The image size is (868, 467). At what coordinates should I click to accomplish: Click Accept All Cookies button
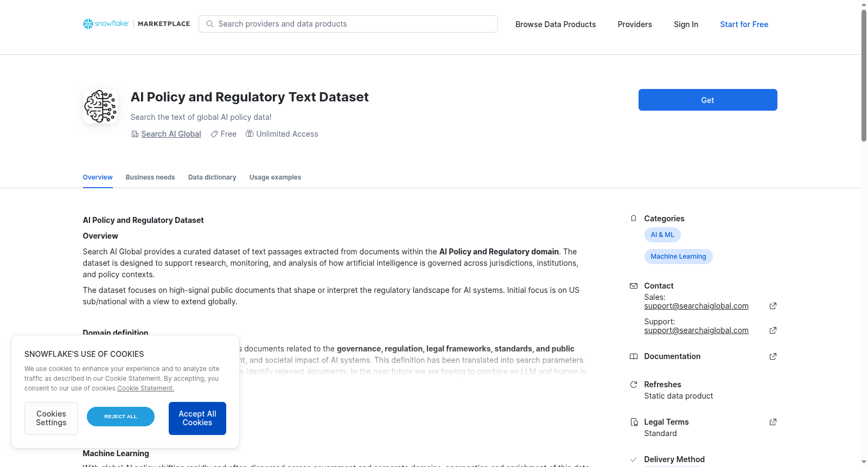click(x=197, y=418)
